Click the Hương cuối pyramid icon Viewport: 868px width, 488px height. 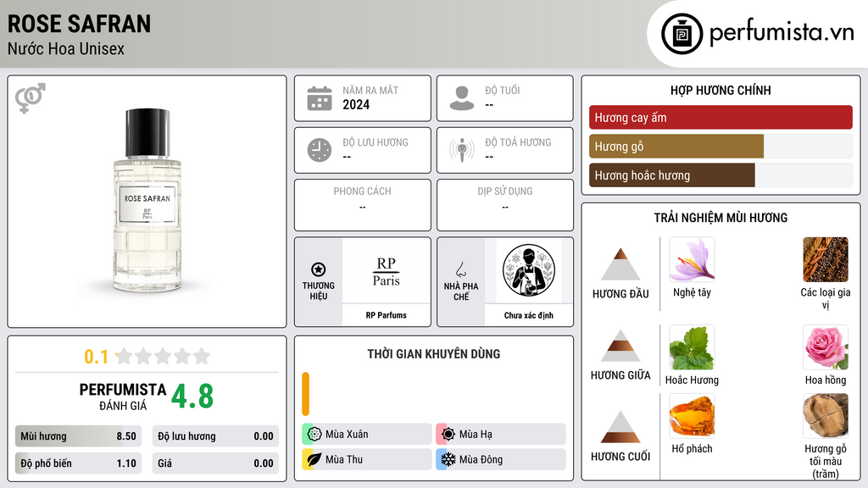point(620,427)
